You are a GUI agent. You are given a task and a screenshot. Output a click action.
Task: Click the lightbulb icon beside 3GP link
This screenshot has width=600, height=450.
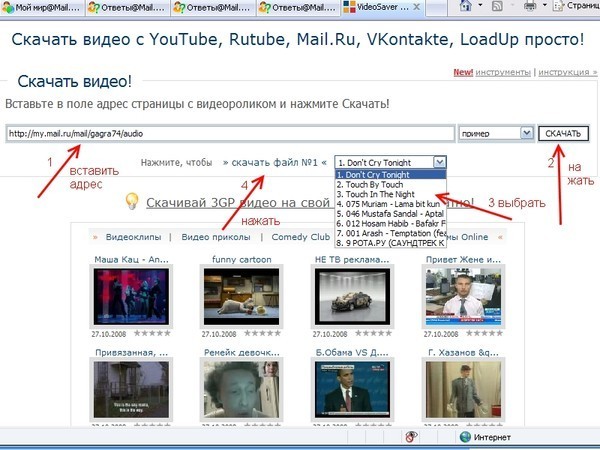132,201
